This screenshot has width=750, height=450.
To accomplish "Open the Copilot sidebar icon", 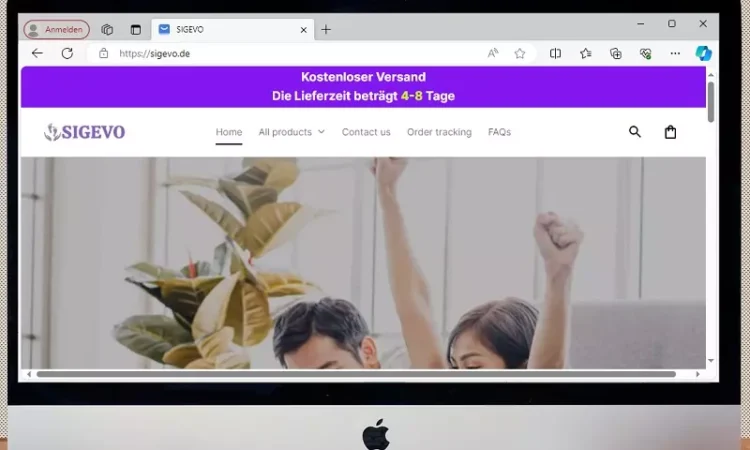I will click(x=703, y=53).
